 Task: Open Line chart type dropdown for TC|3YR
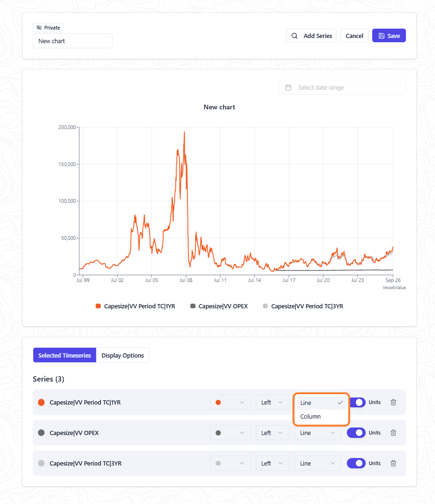318,463
